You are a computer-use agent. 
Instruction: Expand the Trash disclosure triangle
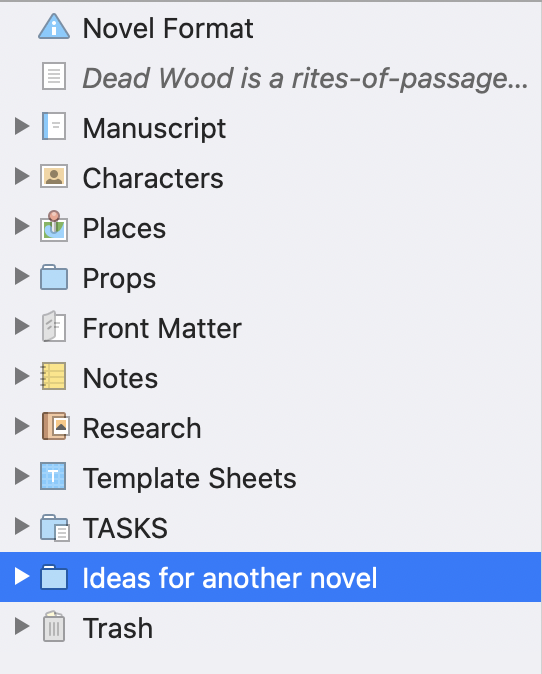21,626
